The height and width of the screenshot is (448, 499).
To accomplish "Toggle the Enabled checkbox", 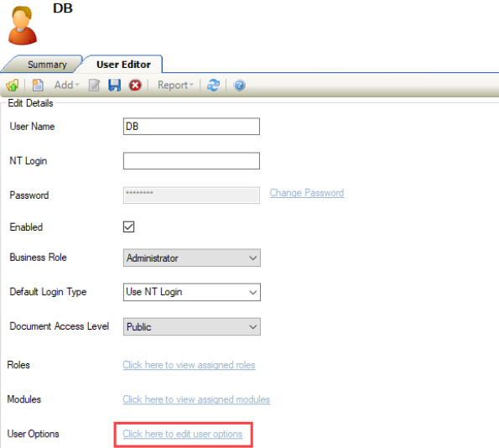I will tap(128, 227).
